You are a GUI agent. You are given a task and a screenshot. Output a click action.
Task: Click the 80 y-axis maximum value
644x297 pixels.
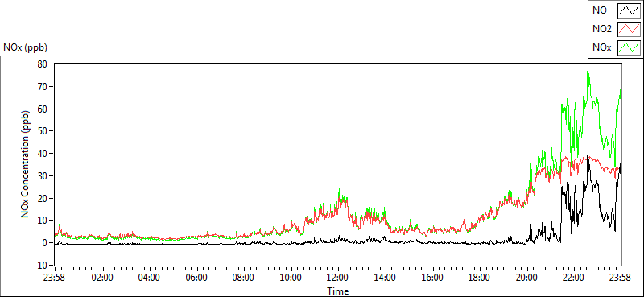click(x=43, y=64)
